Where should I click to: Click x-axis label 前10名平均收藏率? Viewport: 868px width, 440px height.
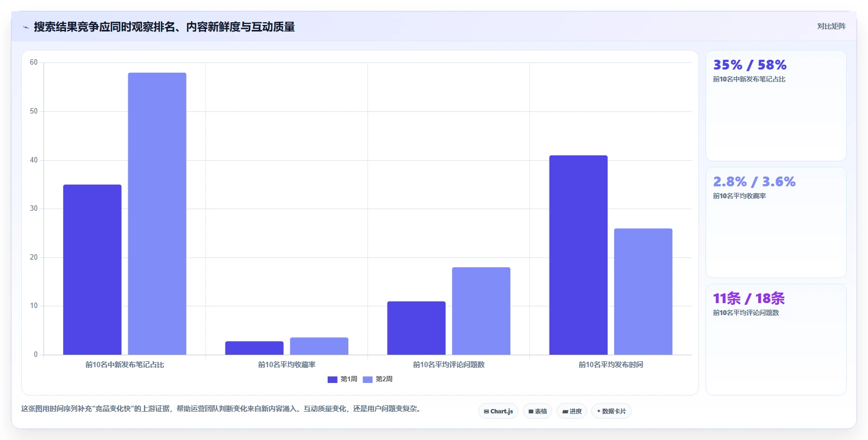point(286,364)
